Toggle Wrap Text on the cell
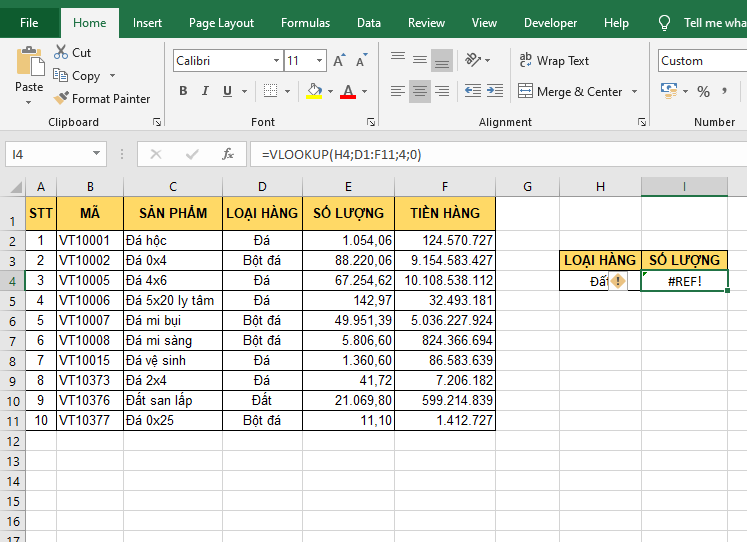This screenshot has width=747, height=542. pos(554,61)
